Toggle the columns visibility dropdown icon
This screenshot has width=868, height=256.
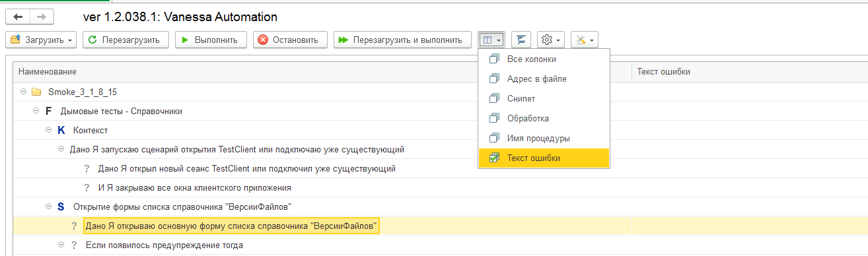491,40
